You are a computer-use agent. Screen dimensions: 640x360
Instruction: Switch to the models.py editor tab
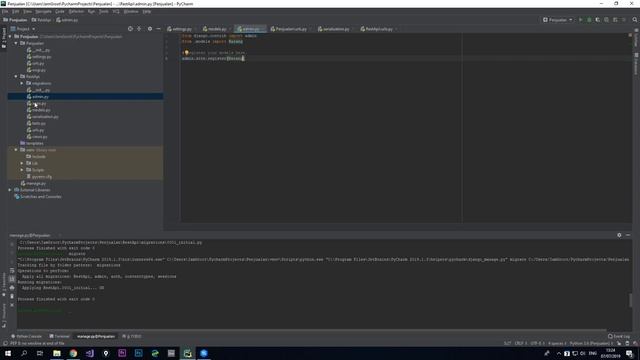(x=215, y=29)
